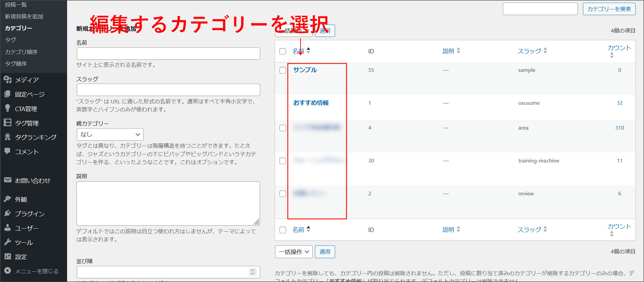Expand the bottom 一括操作 bulk actions dropdown
This screenshot has width=644, height=282.
[293, 252]
